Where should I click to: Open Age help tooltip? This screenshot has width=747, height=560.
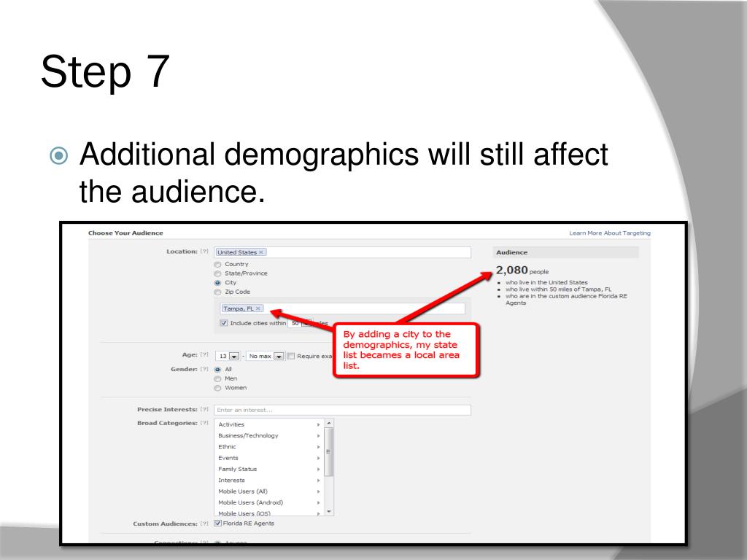click(x=204, y=355)
